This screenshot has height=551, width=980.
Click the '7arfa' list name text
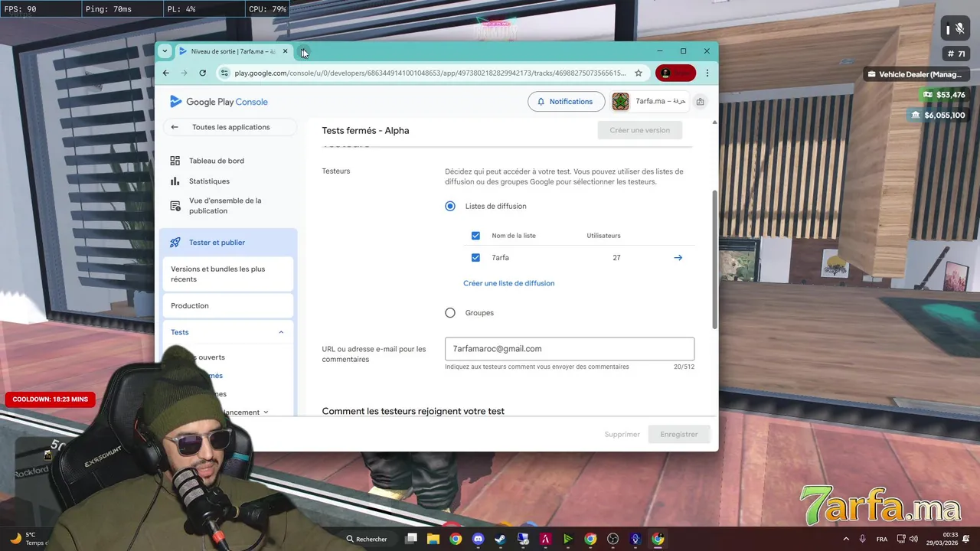coord(500,258)
